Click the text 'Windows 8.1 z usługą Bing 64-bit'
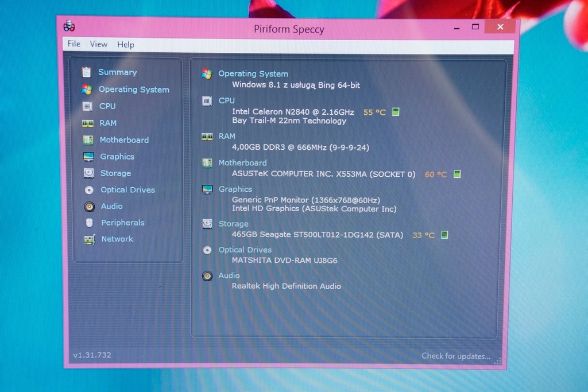This screenshot has height=392, width=588. coord(296,85)
